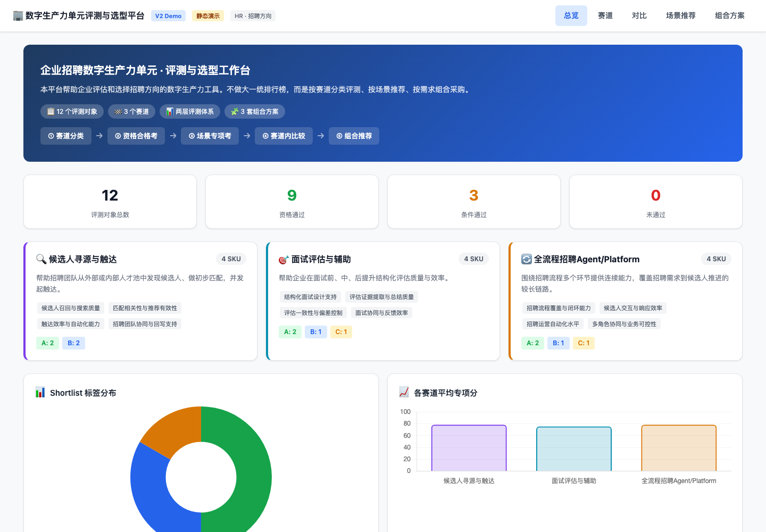Click the 候选人召回与搜索质量 tag
The width and height of the screenshot is (766, 532).
[x=71, y=308]
